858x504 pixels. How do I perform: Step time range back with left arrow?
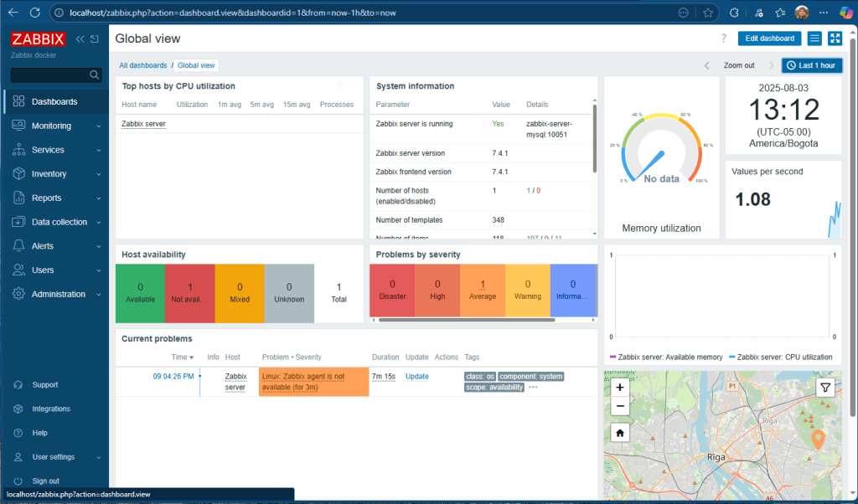click(x=706, y=65)
